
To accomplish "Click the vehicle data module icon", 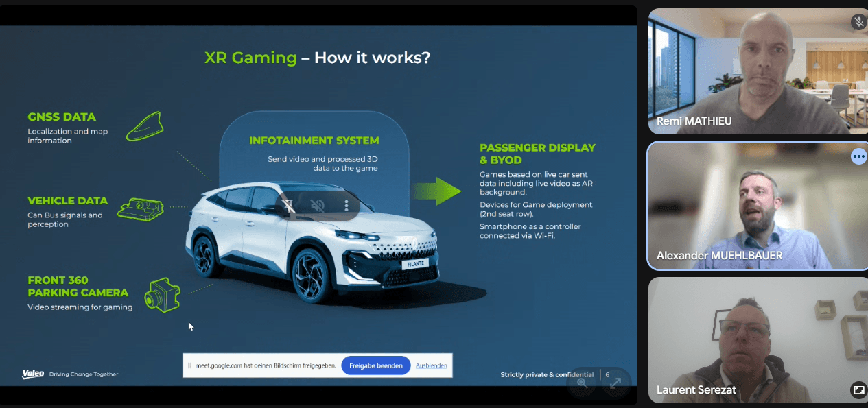I will point(141,208).
